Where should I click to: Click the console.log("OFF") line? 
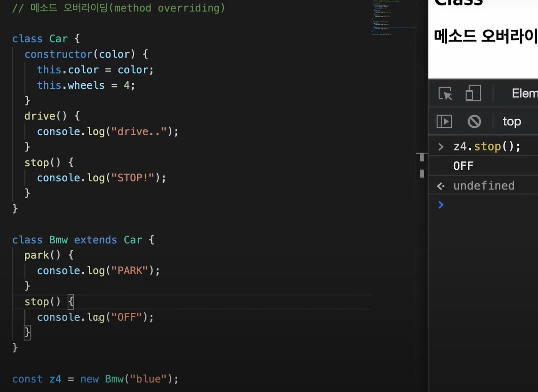tap(95, 317)
